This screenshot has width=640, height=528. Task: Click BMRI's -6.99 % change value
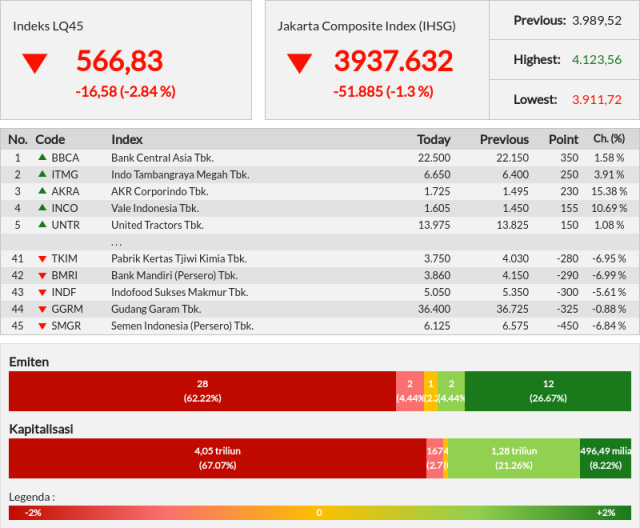point(609,275)
